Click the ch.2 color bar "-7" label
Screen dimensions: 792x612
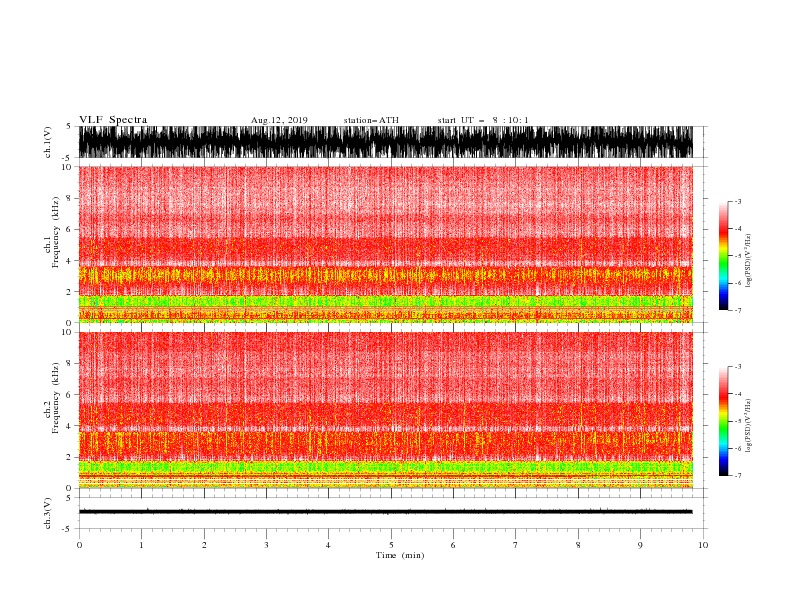[x=738, y=475]
